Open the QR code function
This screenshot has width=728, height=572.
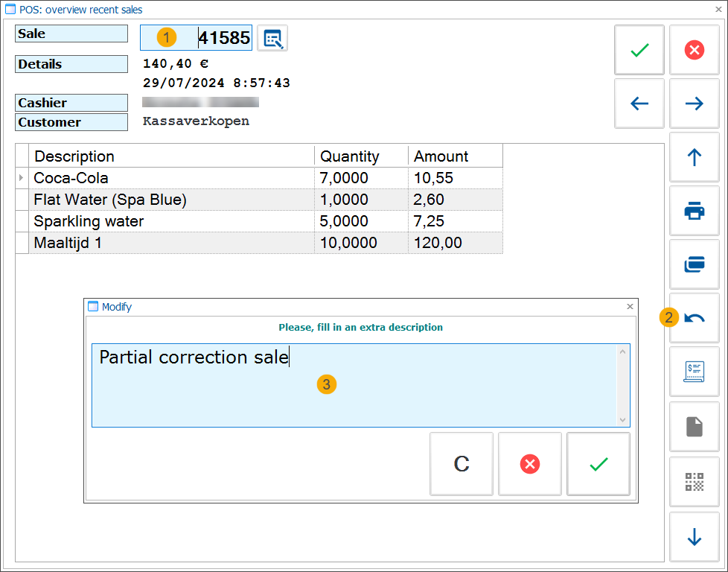694,482
